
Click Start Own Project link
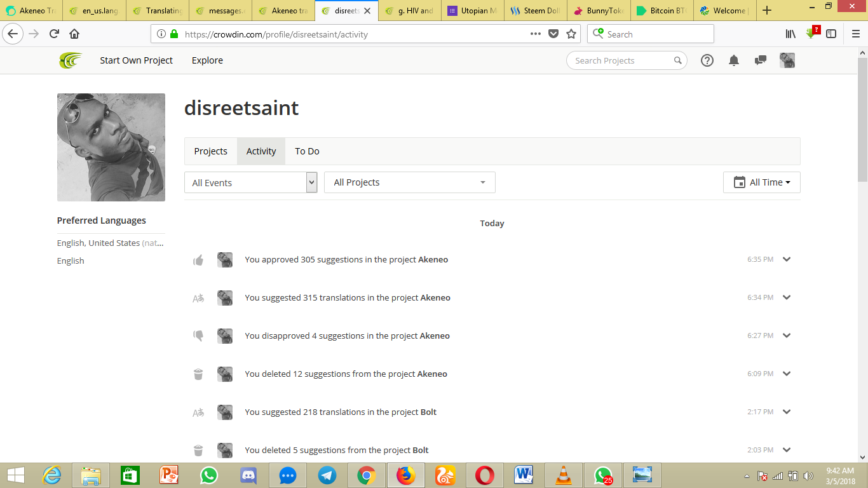click(x=136, y=60)
